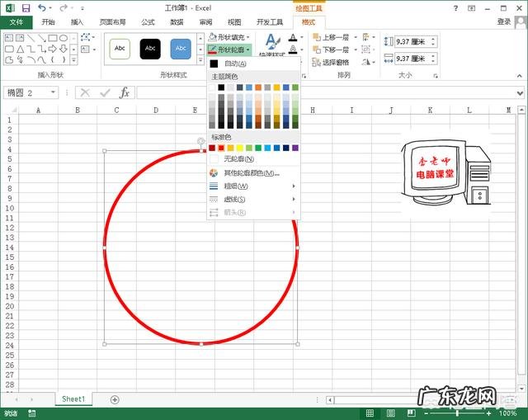Open the rotate objects icon in 排列 group
This screenshot has width=528, height=420.
[x=366, y=62]
